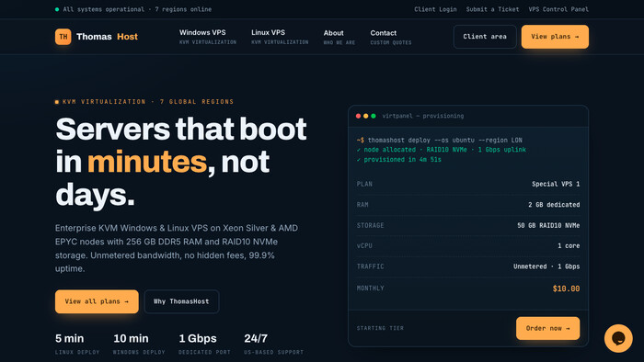644x362 pixels.
Task: Click the '50 GB RAID10 NVMe' storage value
Action: [x=548, y=225]
